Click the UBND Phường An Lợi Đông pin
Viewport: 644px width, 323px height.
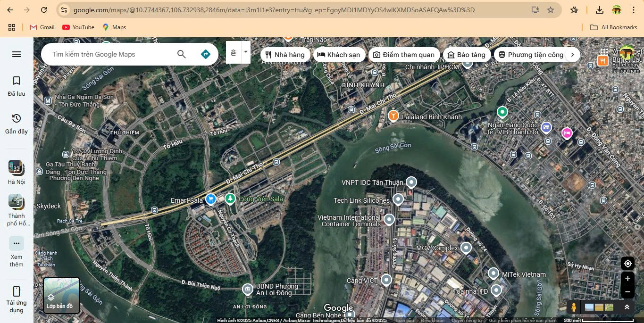coord(247,289)
